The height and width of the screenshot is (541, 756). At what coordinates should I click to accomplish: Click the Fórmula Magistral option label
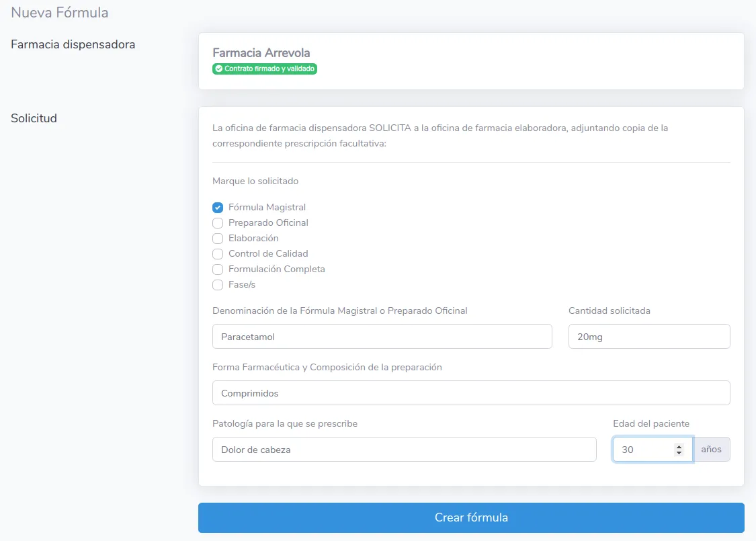(x=267, y=208)
